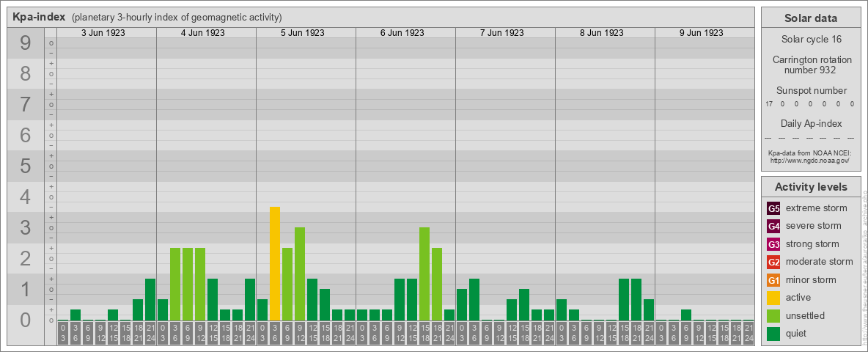
Task: Click the G5 extreme storm legend icon
Action: click(x=773, y=209)
